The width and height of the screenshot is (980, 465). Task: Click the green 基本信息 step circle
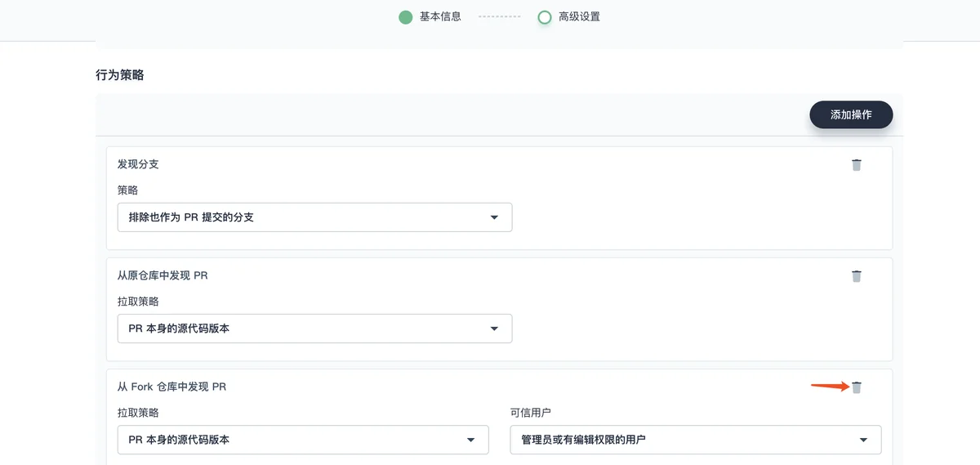pyautogui.click(x=405, y=17)
